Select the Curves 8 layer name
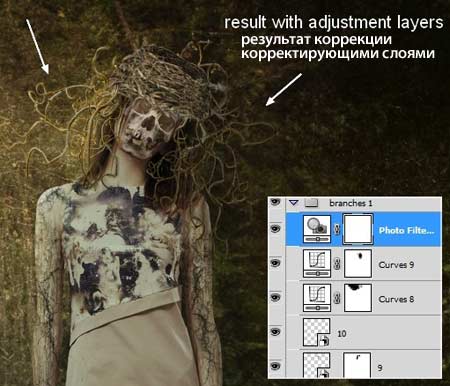The image size is (450, 386). coord(396,299)
